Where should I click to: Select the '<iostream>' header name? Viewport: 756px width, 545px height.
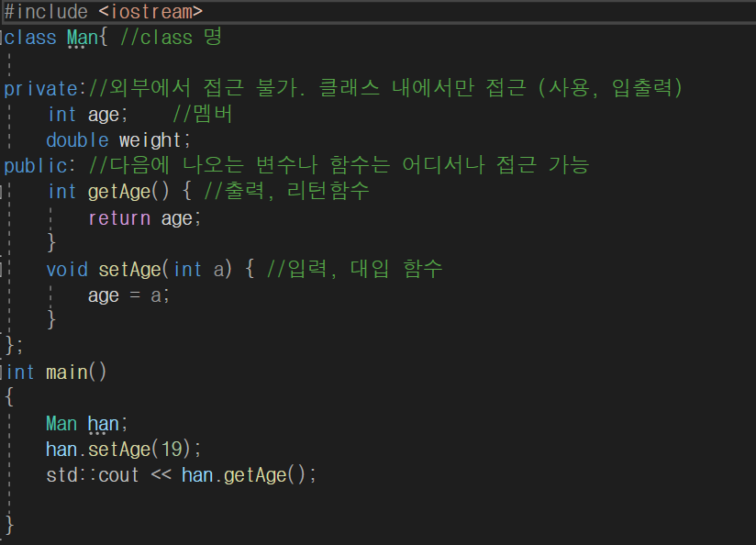pyautogui.click(x=150, y=12)
